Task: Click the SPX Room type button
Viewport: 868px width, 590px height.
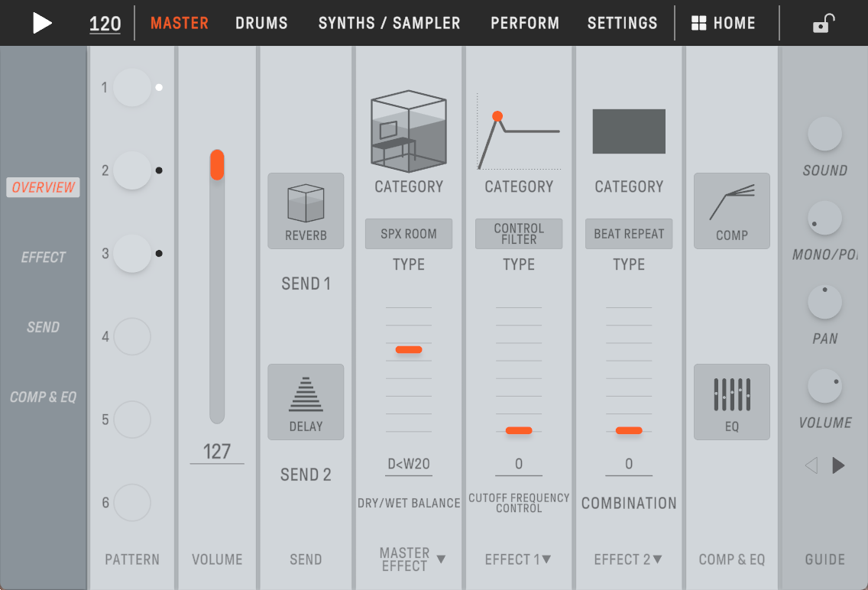Action: pos(408,234)
